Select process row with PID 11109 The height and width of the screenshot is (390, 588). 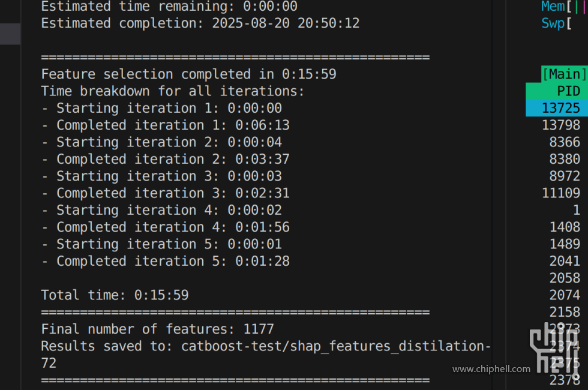pos(561,193)
